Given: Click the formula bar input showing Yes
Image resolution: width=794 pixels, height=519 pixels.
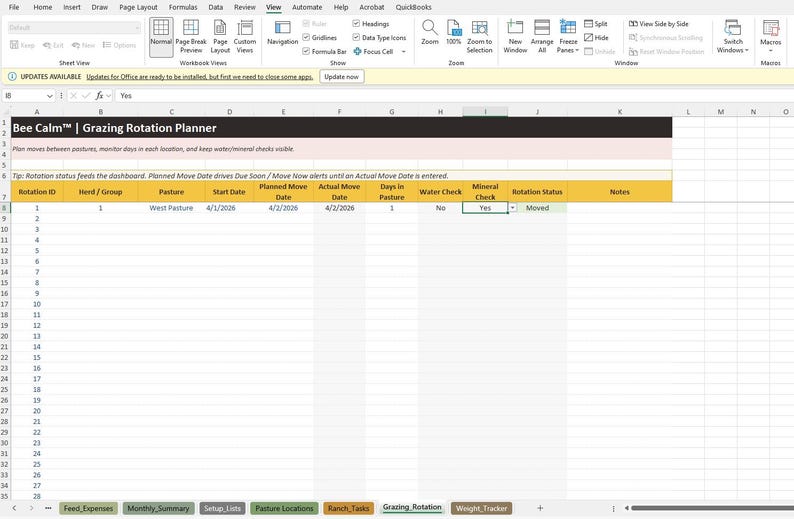Looking at the screenshot, I should (453, 96).
